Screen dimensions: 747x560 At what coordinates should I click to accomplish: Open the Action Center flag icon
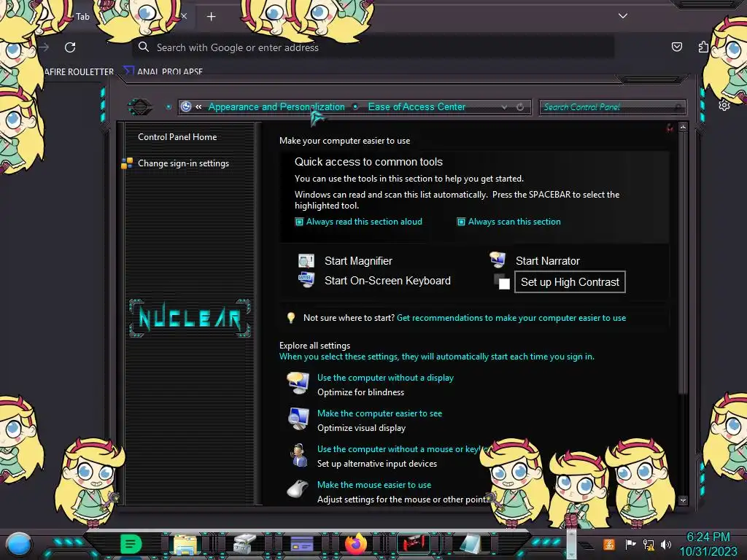630,544
